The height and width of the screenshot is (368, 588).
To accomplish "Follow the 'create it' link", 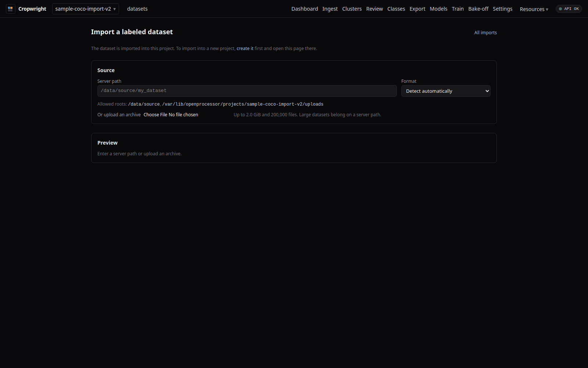I will [x=245, y=49].
